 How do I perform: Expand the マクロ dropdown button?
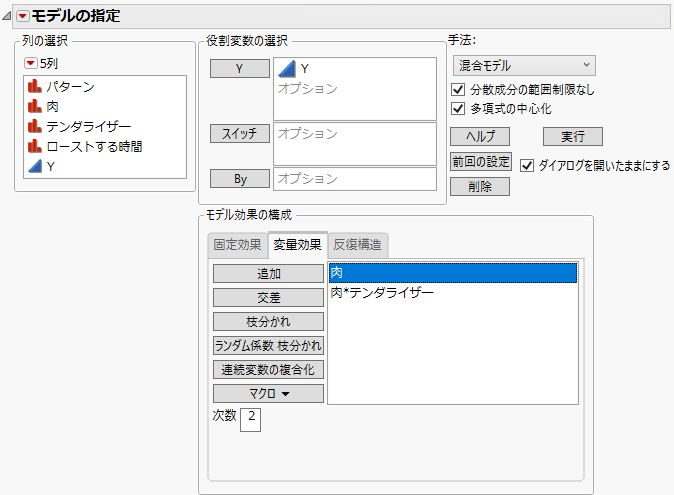pyautogui.click(x=267, y=394)
